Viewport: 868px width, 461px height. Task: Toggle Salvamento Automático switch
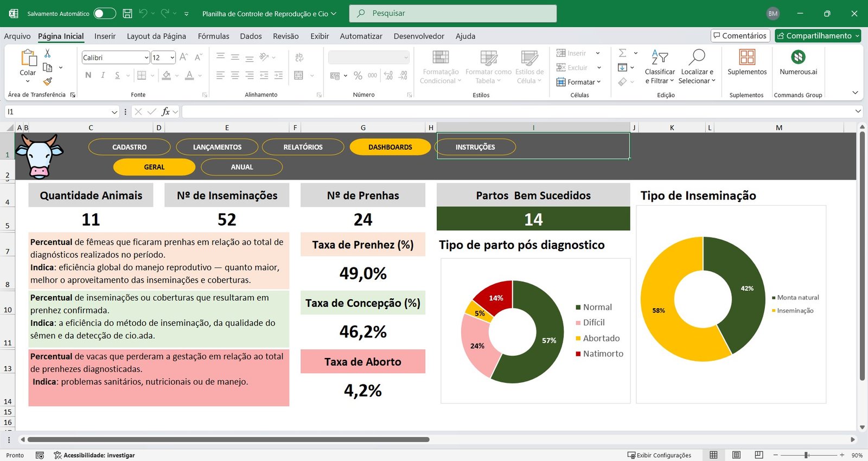104,14
